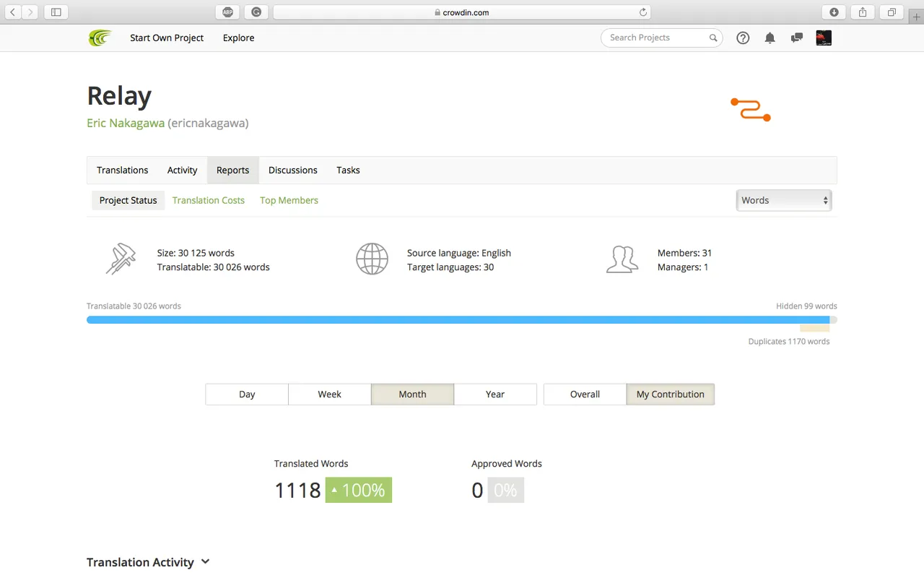The width and height of the screenshot is (924, 578).
Task: Click the AdBlock Plus extension icon
Action: 227,12
